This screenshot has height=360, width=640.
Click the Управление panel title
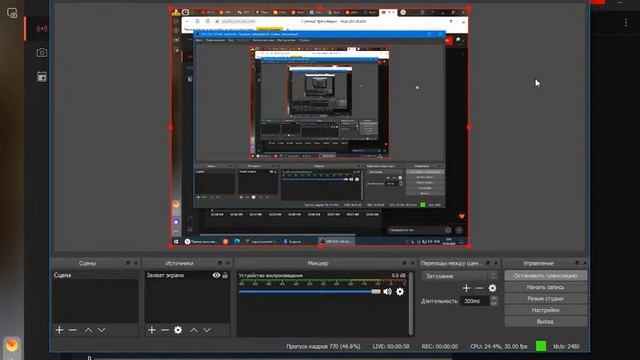coord(538,263)
